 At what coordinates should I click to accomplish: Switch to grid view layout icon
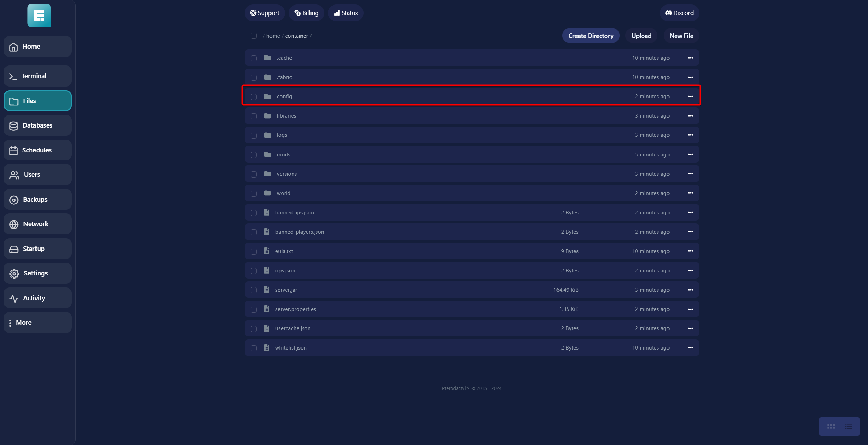(831, 426)
